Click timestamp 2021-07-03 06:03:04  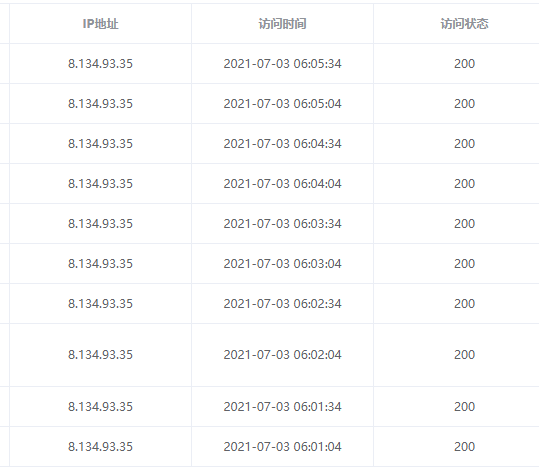tap(282, 263)
